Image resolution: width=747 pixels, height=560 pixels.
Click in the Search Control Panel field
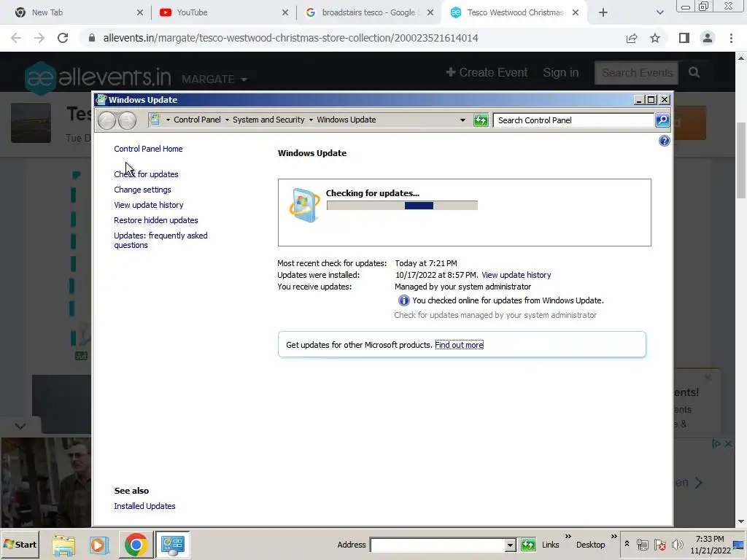coord(573,120)
